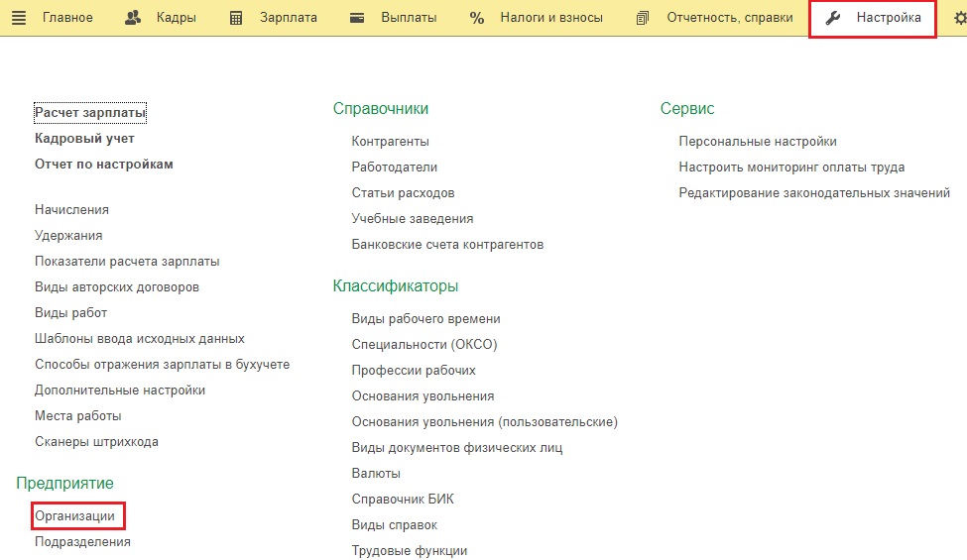Open Учебные заведения directory
The width and height of the screenshot is (967, 560).
(x=413, y=219)
